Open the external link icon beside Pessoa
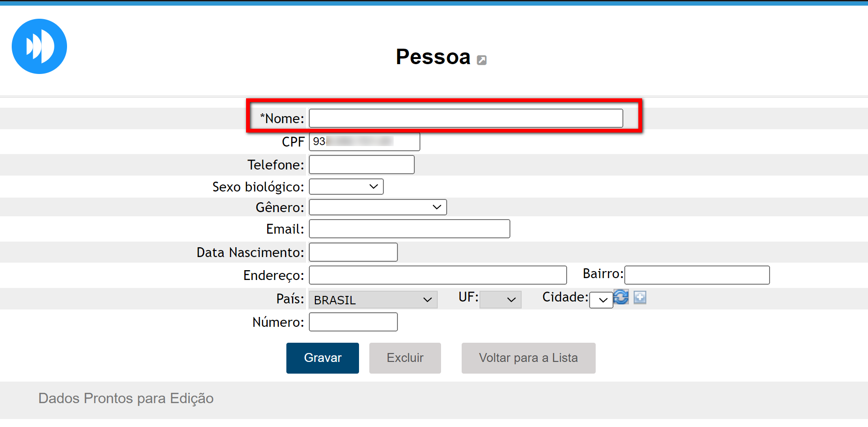The width and height of the screenshot is (868, 427). (481, 60)
